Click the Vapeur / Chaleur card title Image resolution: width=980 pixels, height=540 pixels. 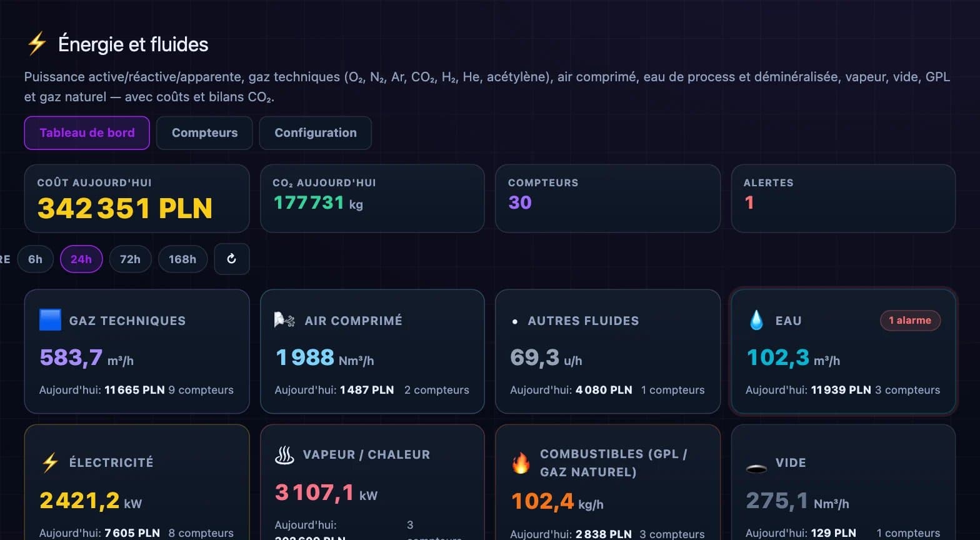pos(366,454)
